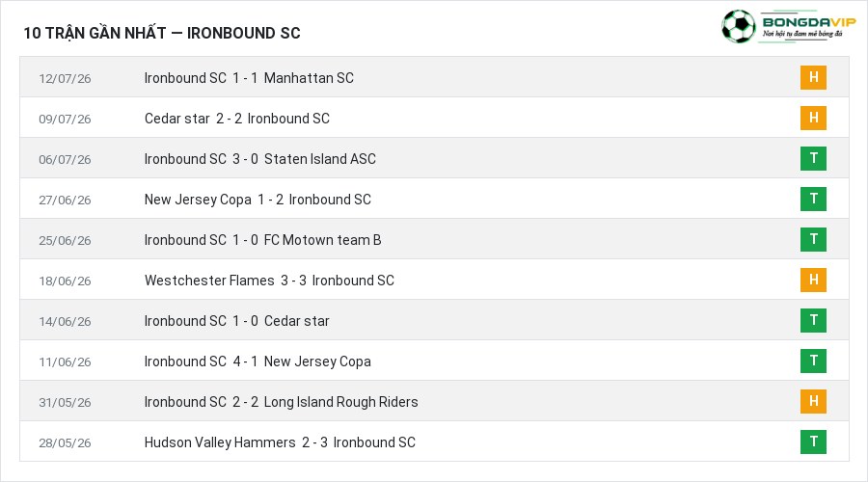Select the Hudson Valley Hammers team name
Viewport: 868px width, 482px height.
pos(220,442)
